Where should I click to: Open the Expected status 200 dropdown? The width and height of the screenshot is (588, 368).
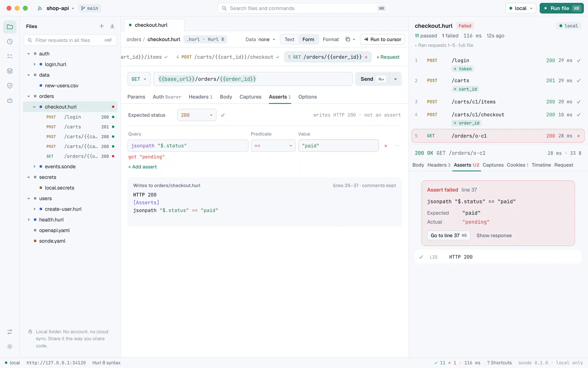tap(197, 115)
